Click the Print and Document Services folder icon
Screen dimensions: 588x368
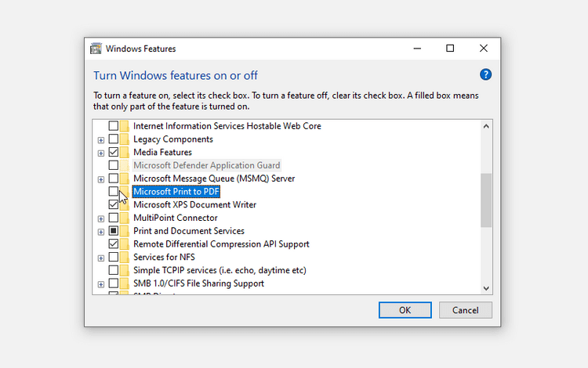pyautogui.click(x=125, y=231)
